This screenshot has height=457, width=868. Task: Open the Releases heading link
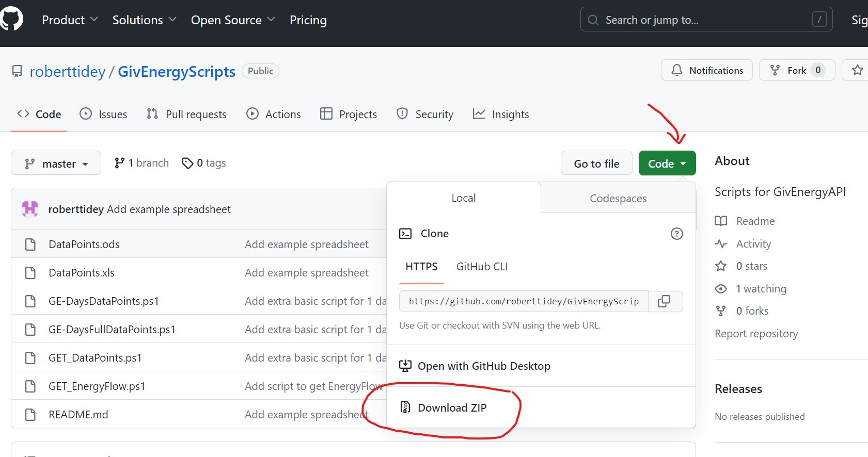738,389
